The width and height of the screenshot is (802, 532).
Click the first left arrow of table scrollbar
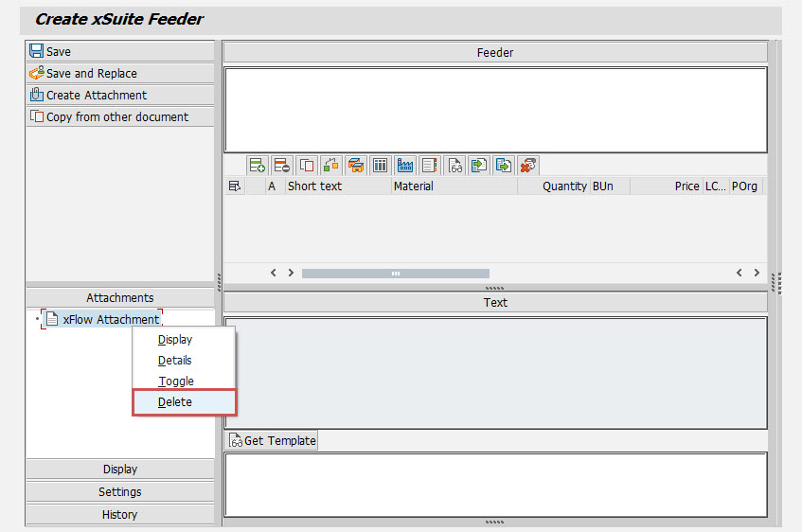(x=274, y=273)
